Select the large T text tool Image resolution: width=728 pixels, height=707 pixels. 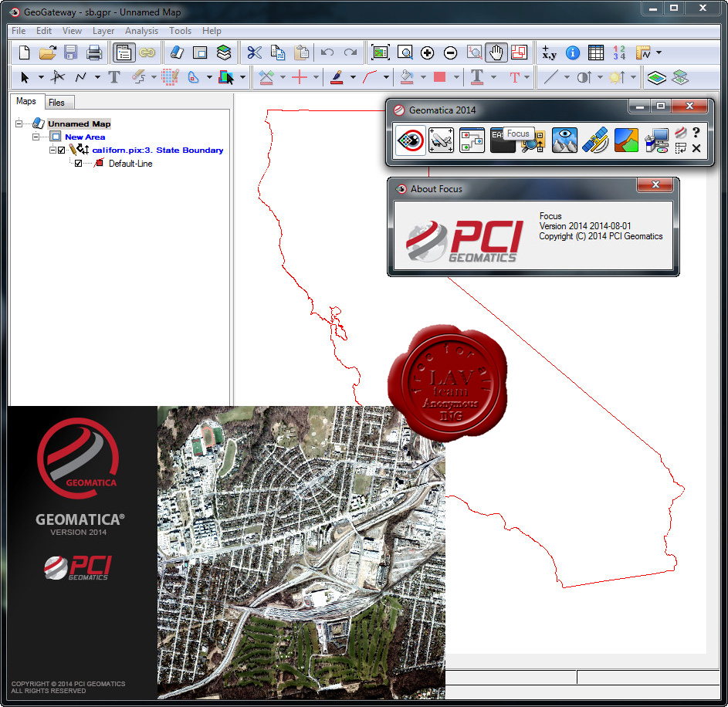click(x=114, y=77)
